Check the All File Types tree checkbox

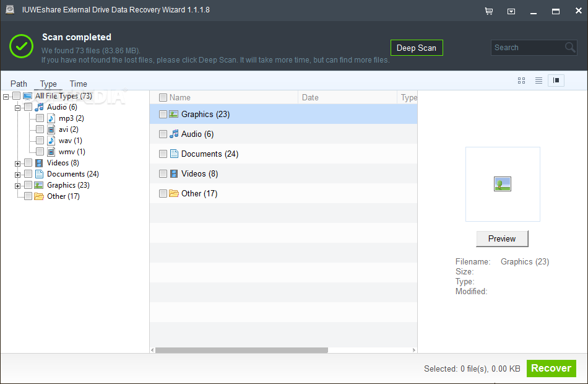coord(16,96)
